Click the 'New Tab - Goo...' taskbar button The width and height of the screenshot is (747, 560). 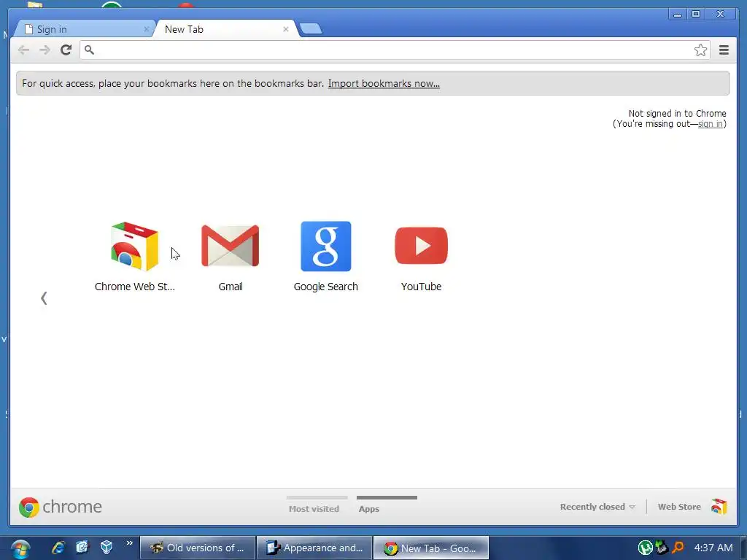pos(430,548)
